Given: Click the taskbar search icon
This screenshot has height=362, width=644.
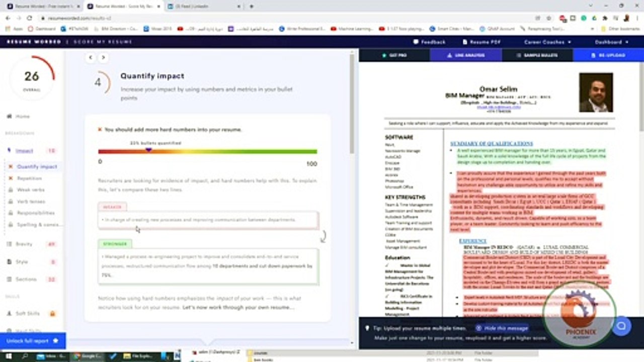Looking at the screenshot, I should (x=25, y=356).
